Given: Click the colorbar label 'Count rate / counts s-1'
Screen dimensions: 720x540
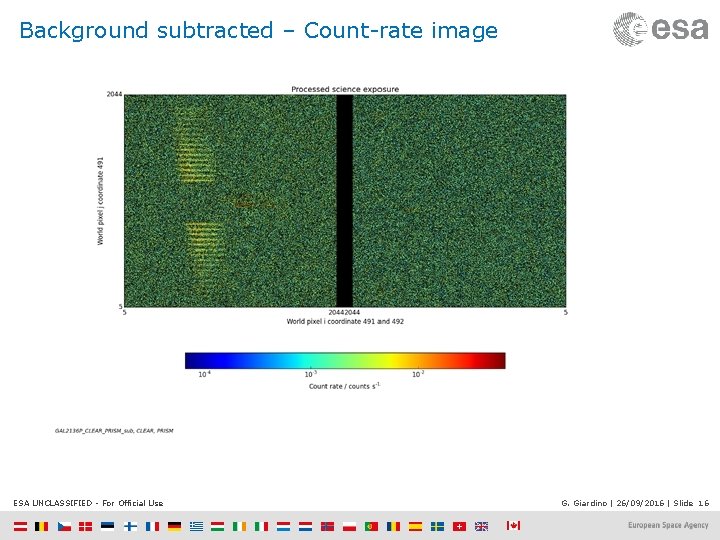Looking at the screenshot, I should tap(344, 386).
